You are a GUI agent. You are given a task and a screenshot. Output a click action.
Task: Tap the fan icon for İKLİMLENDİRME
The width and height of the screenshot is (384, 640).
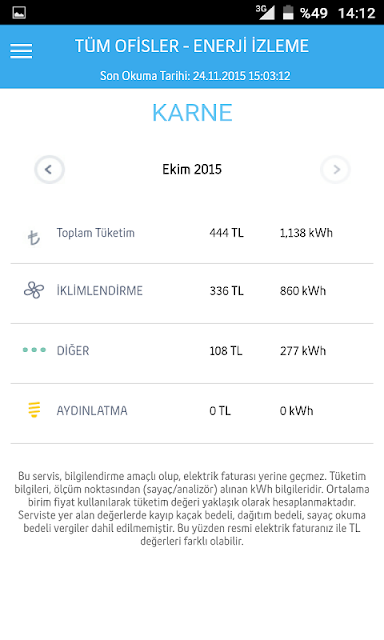click(34, 290)
